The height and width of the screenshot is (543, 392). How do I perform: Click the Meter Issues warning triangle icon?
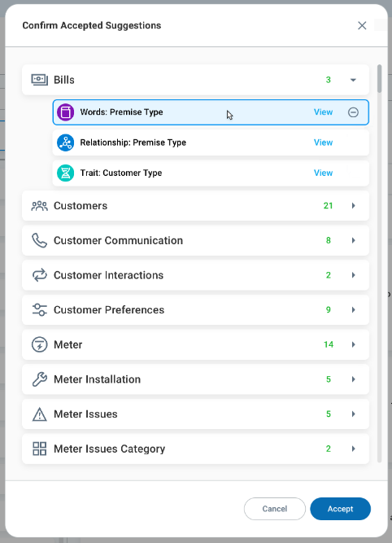[x=39, y=414]
